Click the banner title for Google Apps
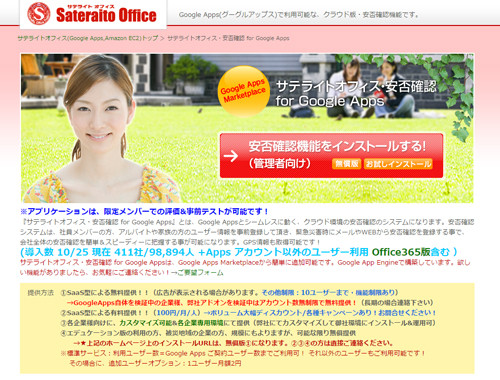The width and height of the screenshot is (500, 380). pyautogui.click(x=330, y=101)
